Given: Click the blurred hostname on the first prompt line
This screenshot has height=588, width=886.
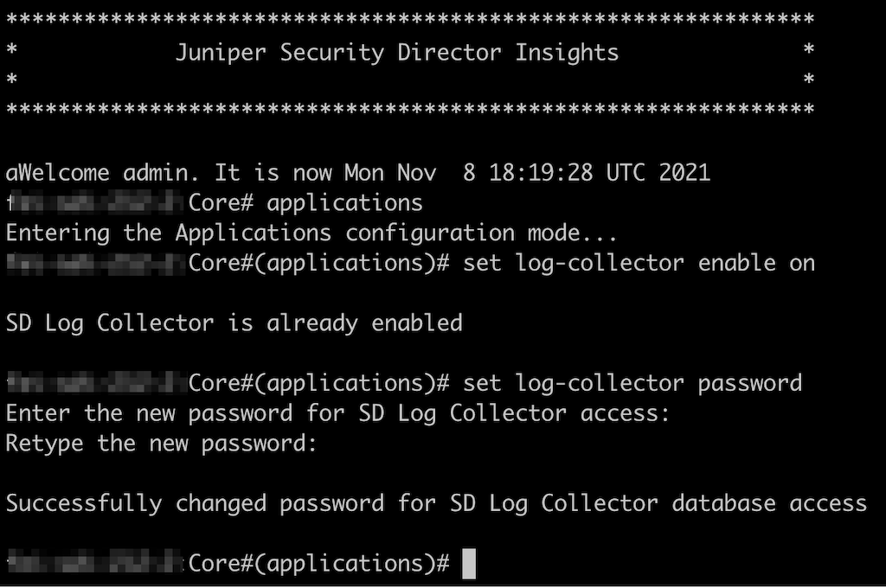Looking at the screenshot, I should click(97, 204).
